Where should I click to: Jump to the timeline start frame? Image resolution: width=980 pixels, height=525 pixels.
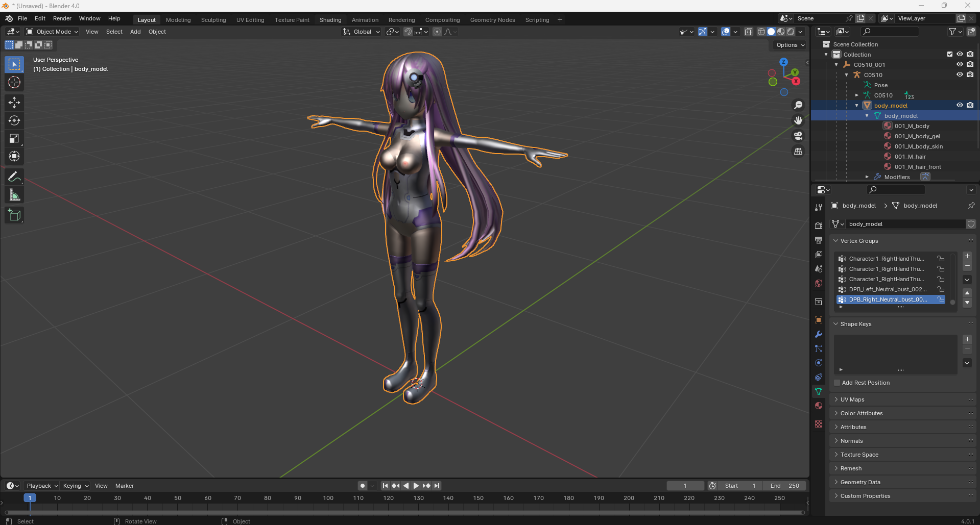(385, 486)
